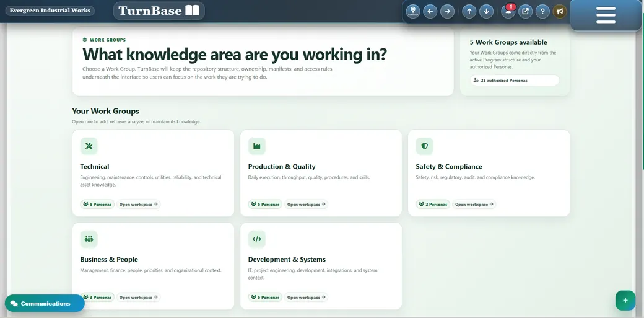Click the 8 Personas badge on Technical
644x318 pixels.
[x=97, y=204]
